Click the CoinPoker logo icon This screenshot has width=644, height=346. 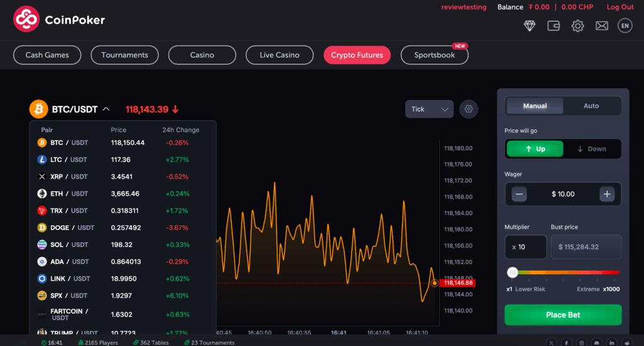click(26, 20)
